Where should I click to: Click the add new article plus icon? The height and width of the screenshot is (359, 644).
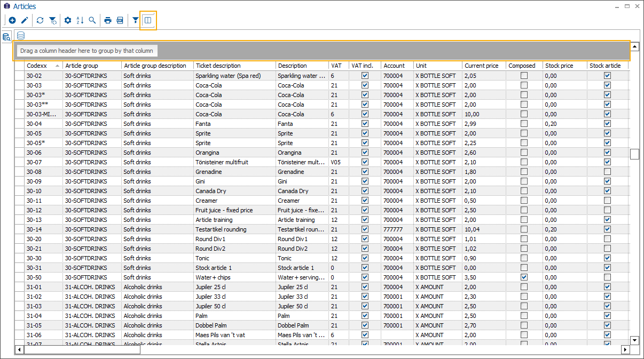(12, 21)
